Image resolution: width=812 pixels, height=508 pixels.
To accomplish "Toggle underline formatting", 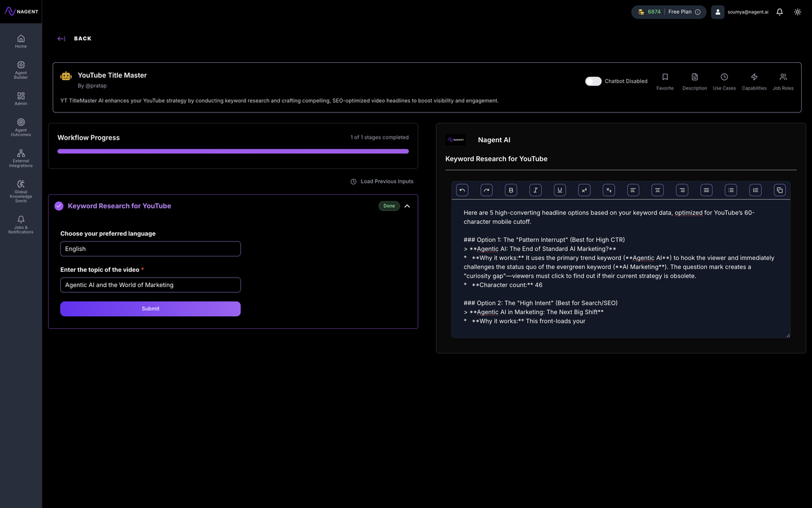I will tap(560, 190).
